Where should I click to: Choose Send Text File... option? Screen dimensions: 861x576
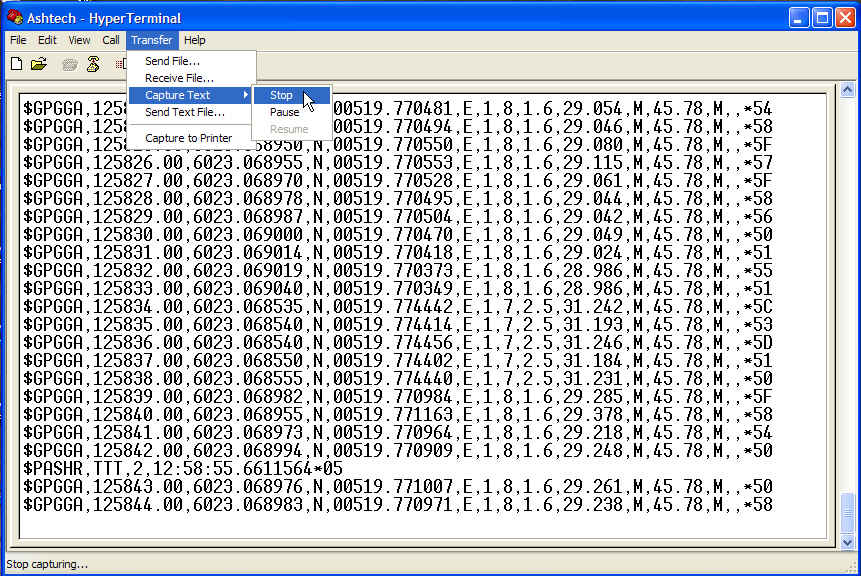185,112
